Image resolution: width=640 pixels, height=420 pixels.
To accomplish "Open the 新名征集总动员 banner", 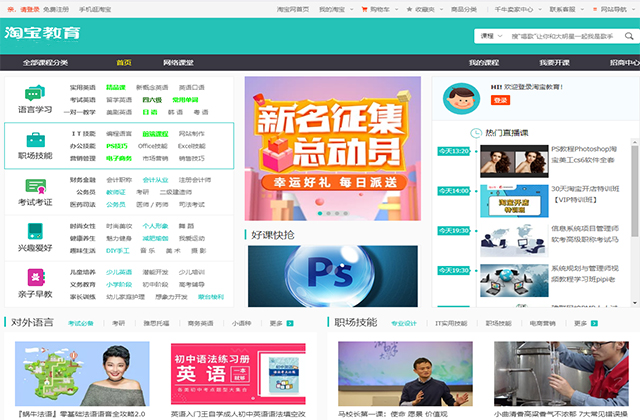I will (333, 148).
